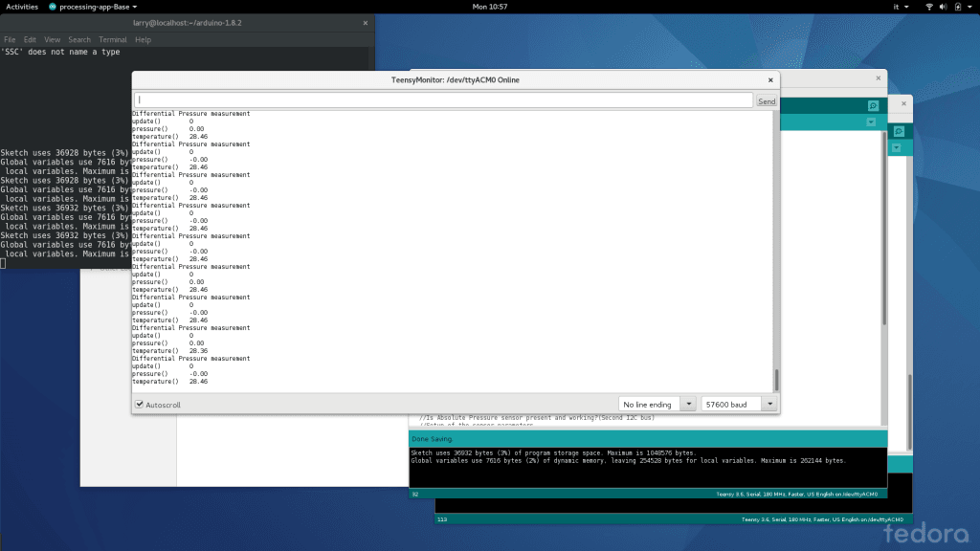Viewport: 980px width, 551px height.
Task: Open the serial monitor icon in rear Arduino window
Action: (x=899, y=131)
